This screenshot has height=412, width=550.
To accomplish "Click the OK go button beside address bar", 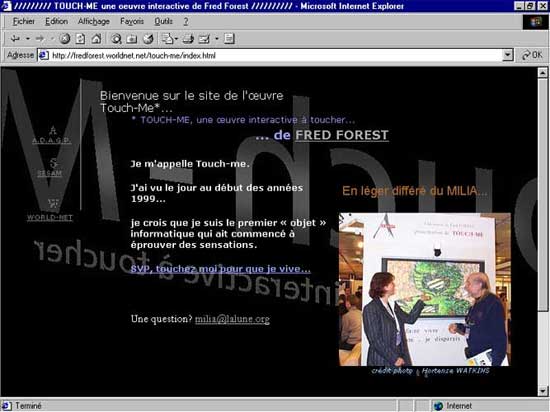I will click(x=532, y=55).
